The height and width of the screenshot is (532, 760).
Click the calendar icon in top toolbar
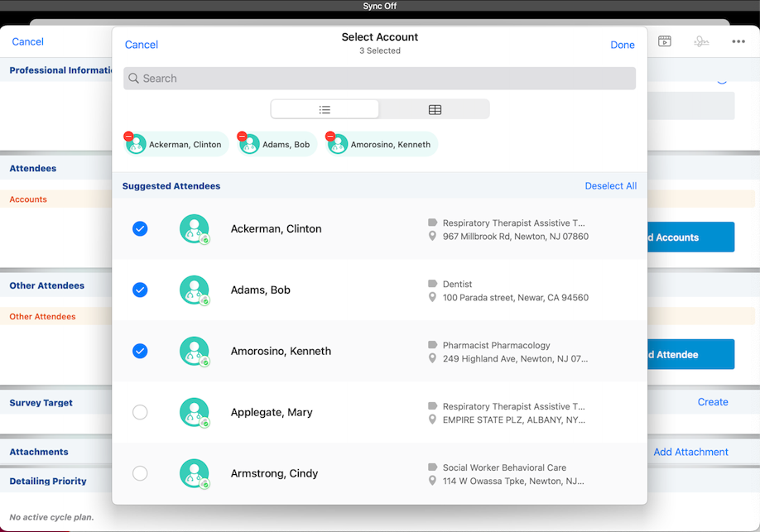click(x=665, y=41)
